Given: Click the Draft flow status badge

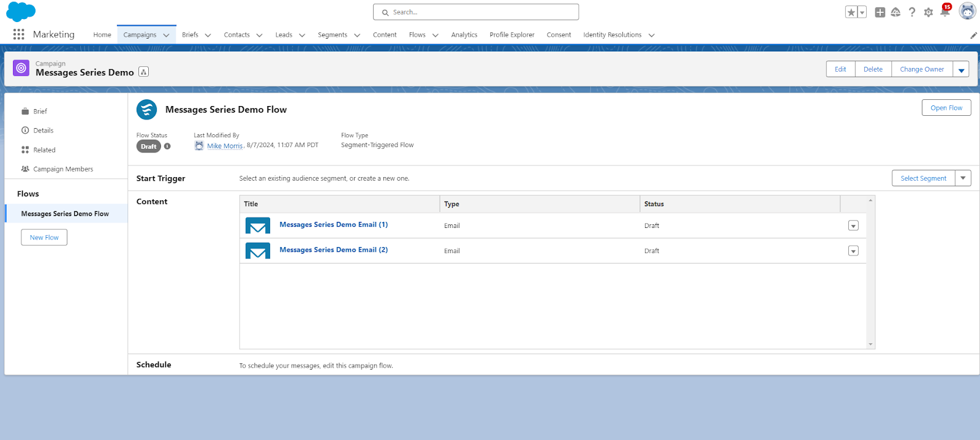Looking at the screenshot, I should tap(148, 146).
